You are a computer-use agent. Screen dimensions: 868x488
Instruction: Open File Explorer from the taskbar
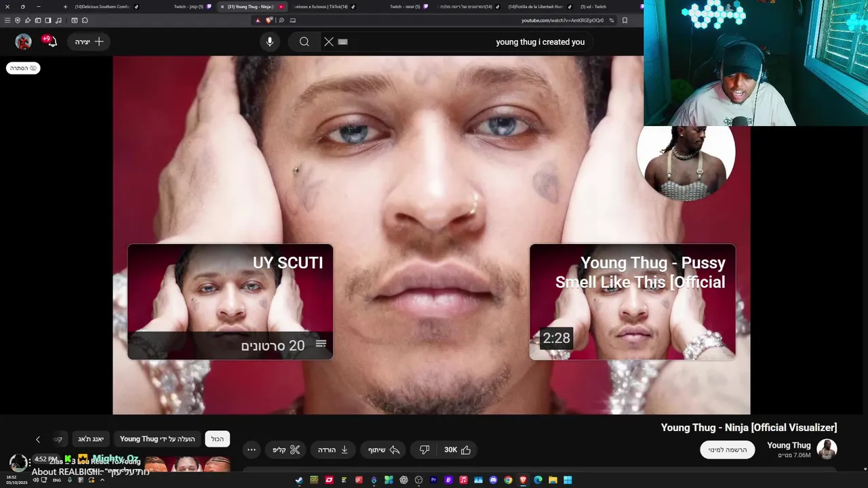pos(553,480)
